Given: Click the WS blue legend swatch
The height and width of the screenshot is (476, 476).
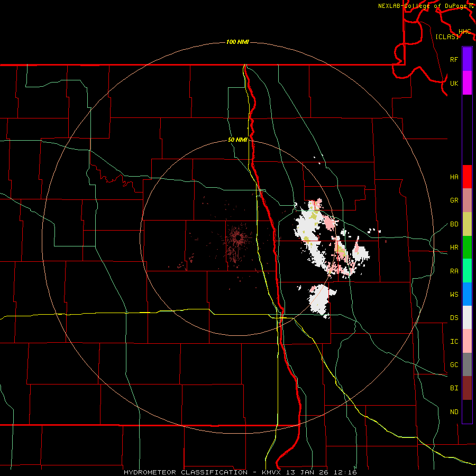Looking at the screenshot, I should coord(467,294).
